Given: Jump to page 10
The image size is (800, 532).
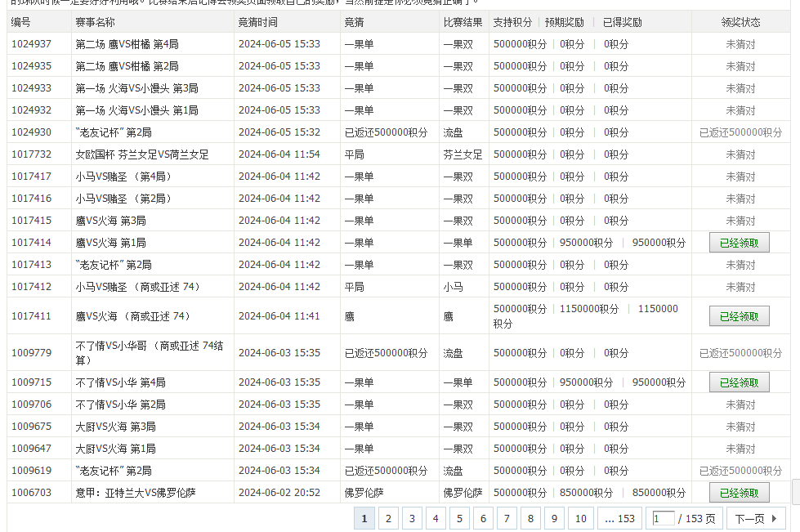Looking at the screenshot, I should pos(580,518).
